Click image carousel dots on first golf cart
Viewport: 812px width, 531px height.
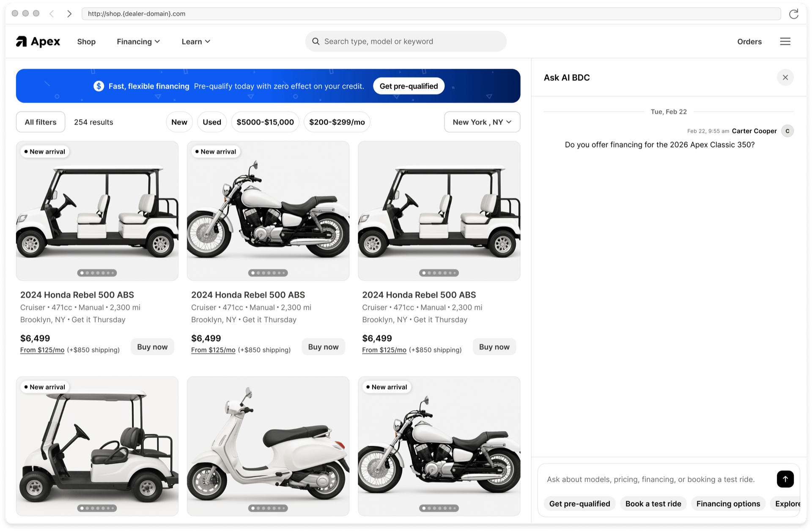(x=97, y=273)
